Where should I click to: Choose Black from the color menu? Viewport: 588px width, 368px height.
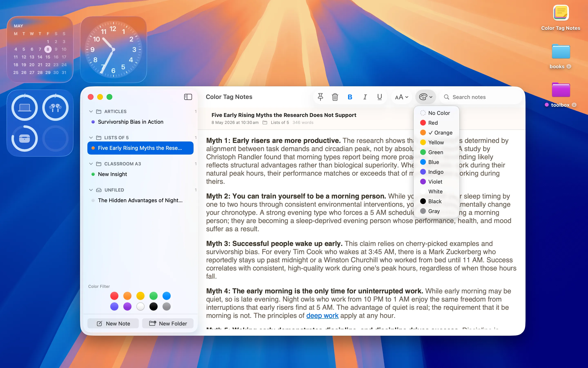tap(436, 201)
